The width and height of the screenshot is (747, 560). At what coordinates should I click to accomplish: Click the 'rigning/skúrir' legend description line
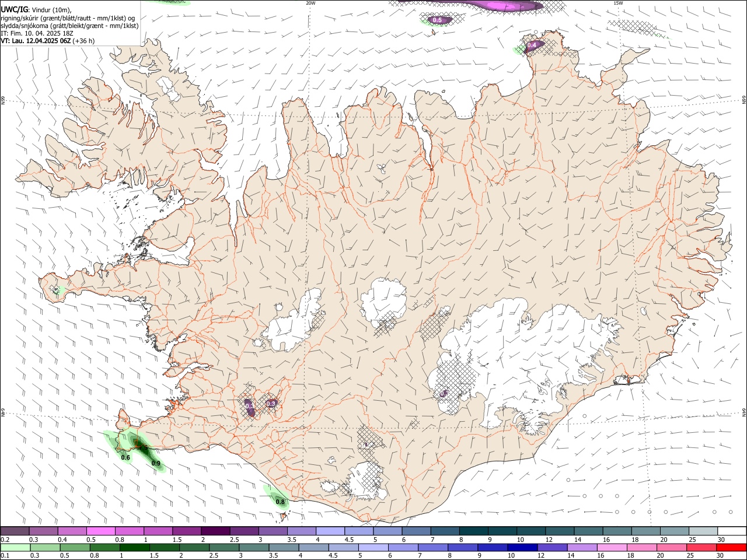[67, 18]
